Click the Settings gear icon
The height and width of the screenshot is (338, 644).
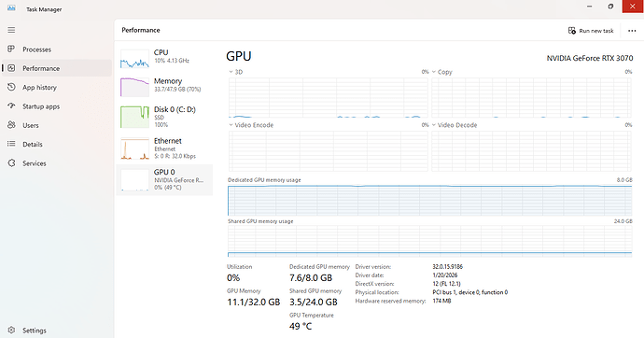pos(11,331)
